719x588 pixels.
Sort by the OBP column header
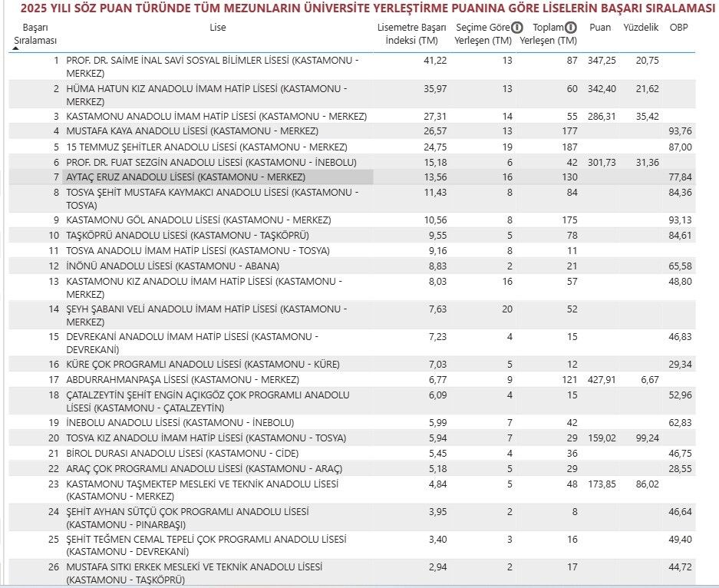[678, 28]
